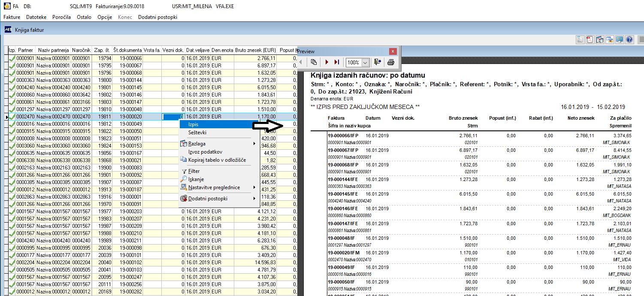Viewport: 644px width, 296px height.
Task: Go to the next preview page
Action: click(326, 62)
